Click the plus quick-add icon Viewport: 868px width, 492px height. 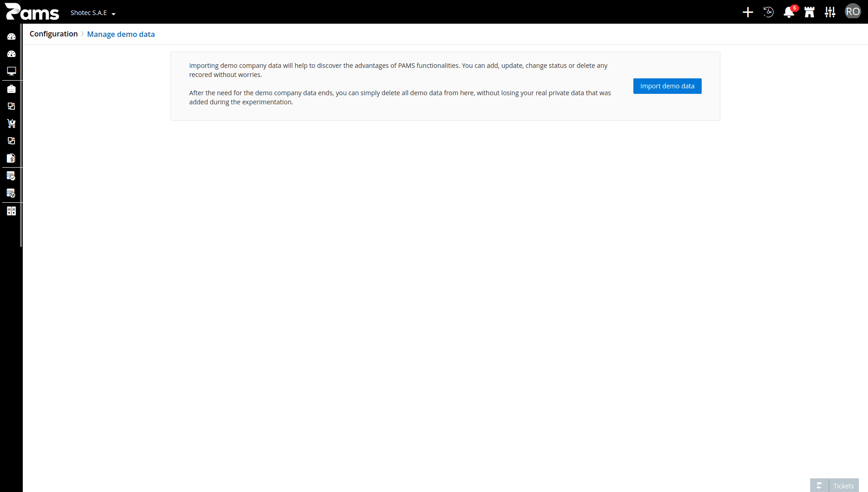(748, 12)
